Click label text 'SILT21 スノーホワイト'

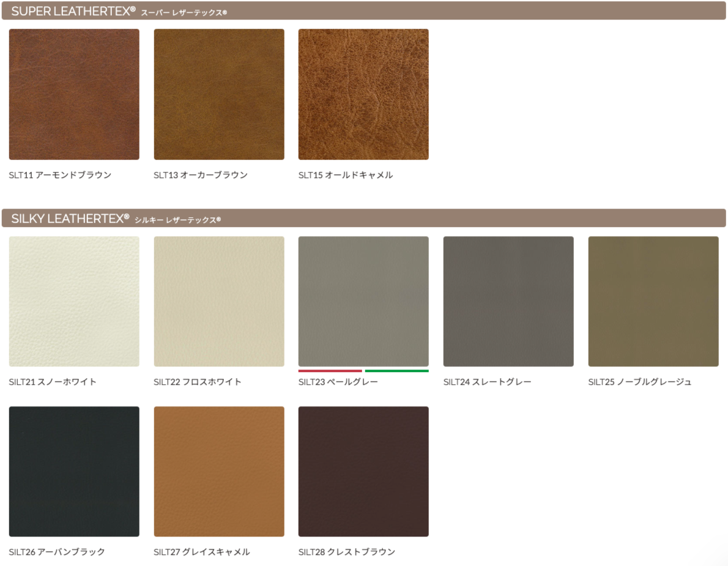(53, 382)
